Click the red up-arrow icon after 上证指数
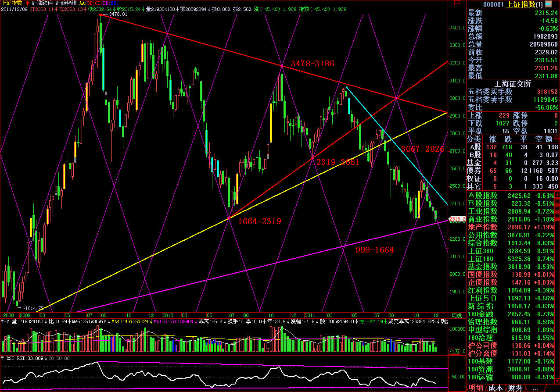Screen dimensions: 560x392 tap(28, 3)
